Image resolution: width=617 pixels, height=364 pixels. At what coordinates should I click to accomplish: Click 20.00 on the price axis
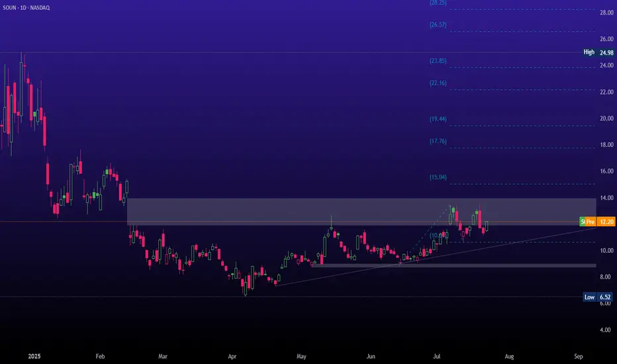pos(606,118)
